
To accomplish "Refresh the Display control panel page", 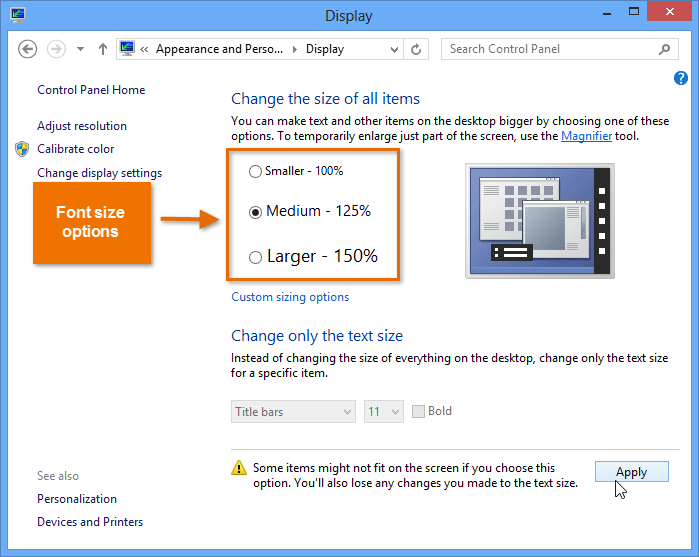I will coord(417,49).
